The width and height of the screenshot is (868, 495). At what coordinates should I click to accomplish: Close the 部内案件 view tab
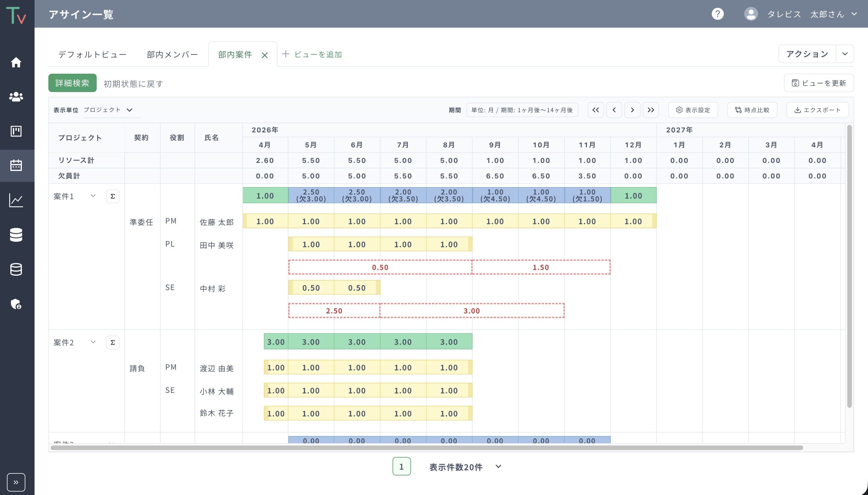click(264, 55)
